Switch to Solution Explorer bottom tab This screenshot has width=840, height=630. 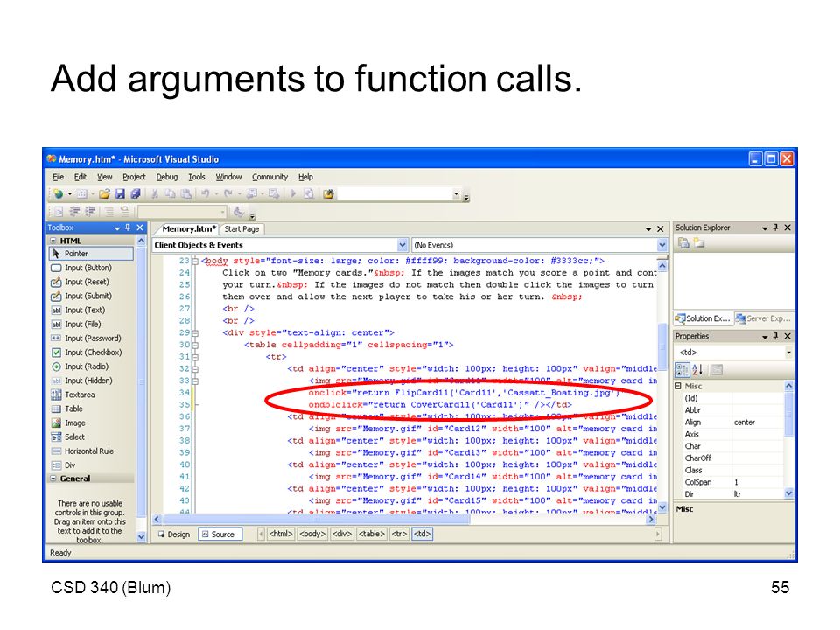pos(703,318)
